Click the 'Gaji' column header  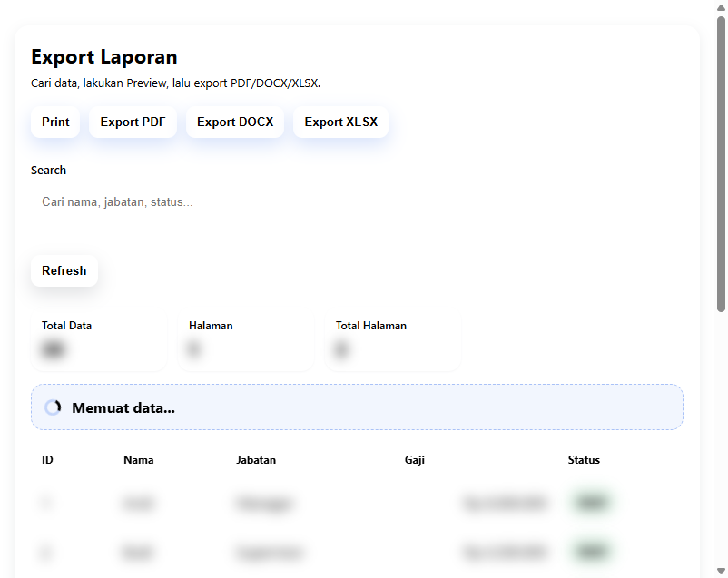pyautogui.click(x=415, y=460)
